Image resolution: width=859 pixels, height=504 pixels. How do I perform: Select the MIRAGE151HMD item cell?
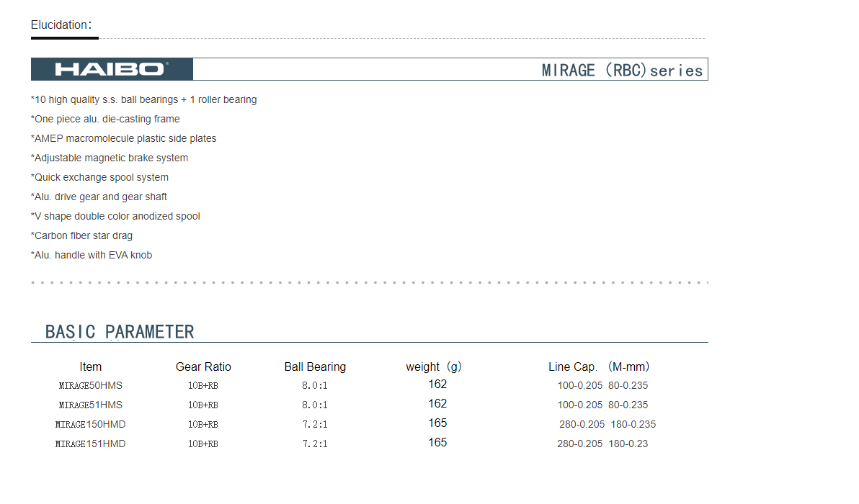(x=90, y=444)
